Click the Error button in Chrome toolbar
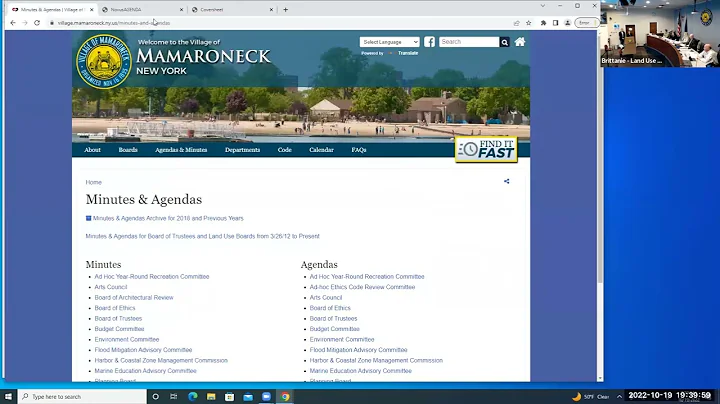The height and width of the screenshot is (404, 720). [x=585, y=22]
